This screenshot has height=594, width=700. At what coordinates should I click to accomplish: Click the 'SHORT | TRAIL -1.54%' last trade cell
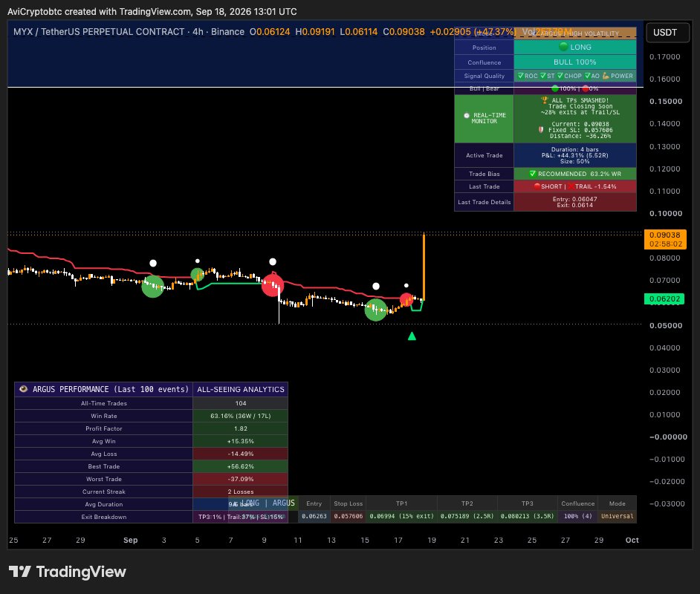click(x=575, y=186)
